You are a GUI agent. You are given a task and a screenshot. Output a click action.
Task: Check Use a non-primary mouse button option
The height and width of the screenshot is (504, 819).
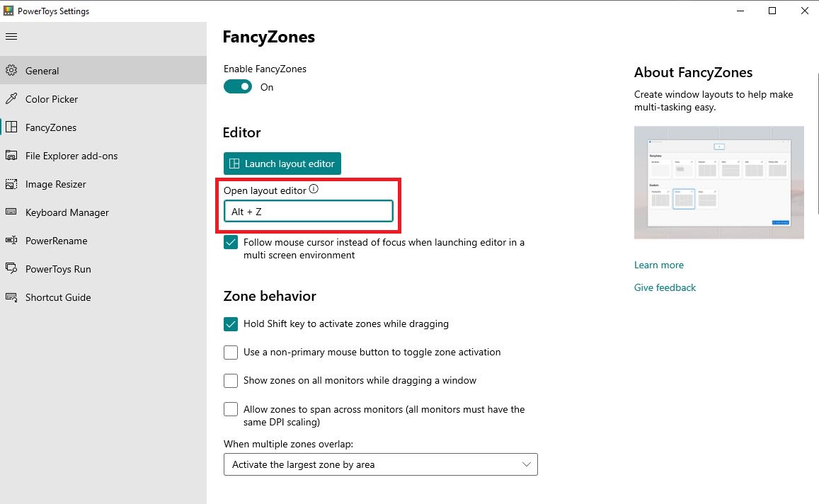[x=230, y=352]
